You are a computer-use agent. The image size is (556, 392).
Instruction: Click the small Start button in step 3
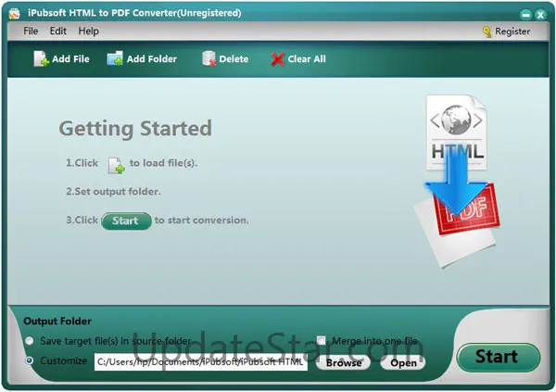[126, 221]
